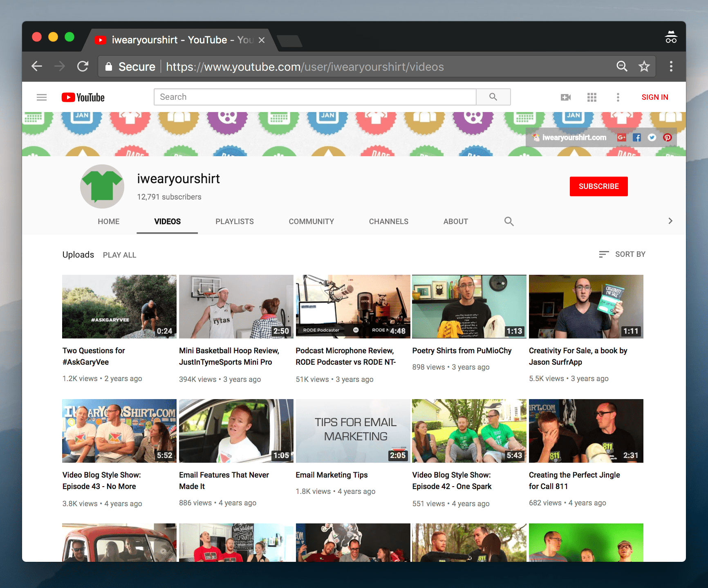Open Creating the Perfect Jingle thumbnail
The width and height of the screenshot is (708, 588).
[x=586, y=431]
